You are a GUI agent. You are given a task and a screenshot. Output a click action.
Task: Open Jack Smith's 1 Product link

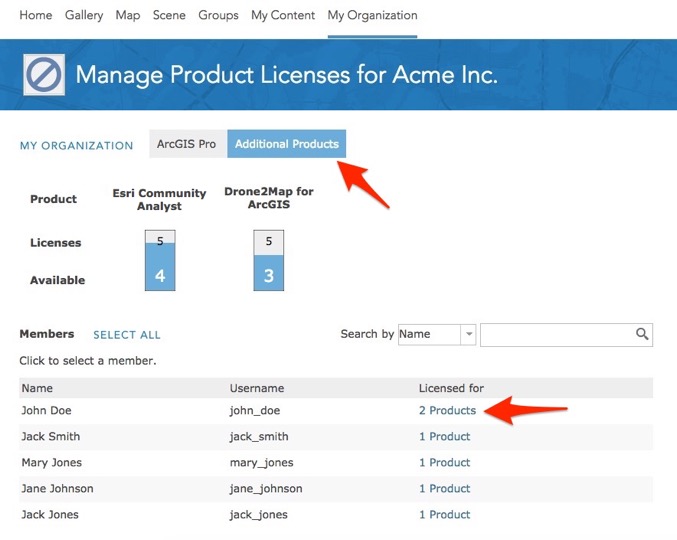coord(444,436)
